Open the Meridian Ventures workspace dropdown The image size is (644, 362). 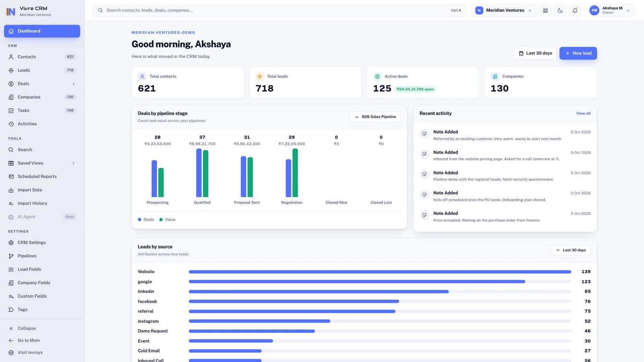pyautogui.click(x=504, y=10)
